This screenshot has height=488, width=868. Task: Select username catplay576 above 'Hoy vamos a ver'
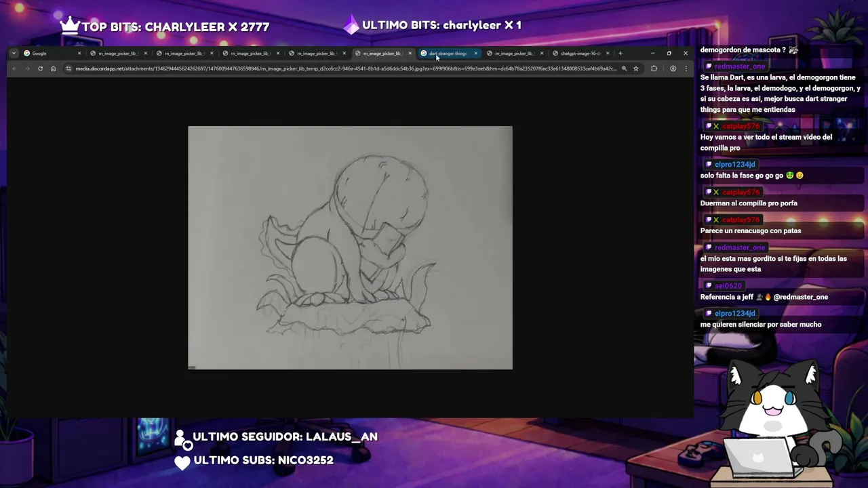pyautogui.click(x=741, y=126)
